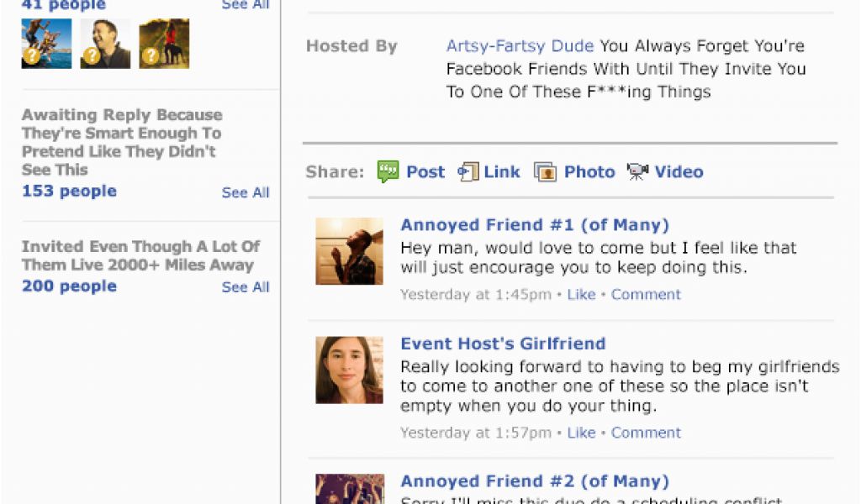The width and height of the screenshot is (861, 504).
Task: Like Event Host's Girlfriend's post
Action: [x=582, y=433]
